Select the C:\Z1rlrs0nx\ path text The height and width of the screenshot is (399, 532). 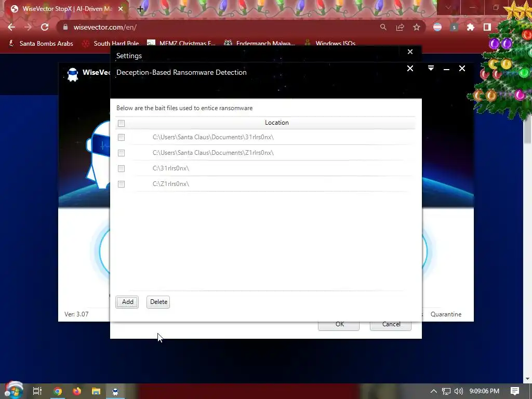point(170,184)
